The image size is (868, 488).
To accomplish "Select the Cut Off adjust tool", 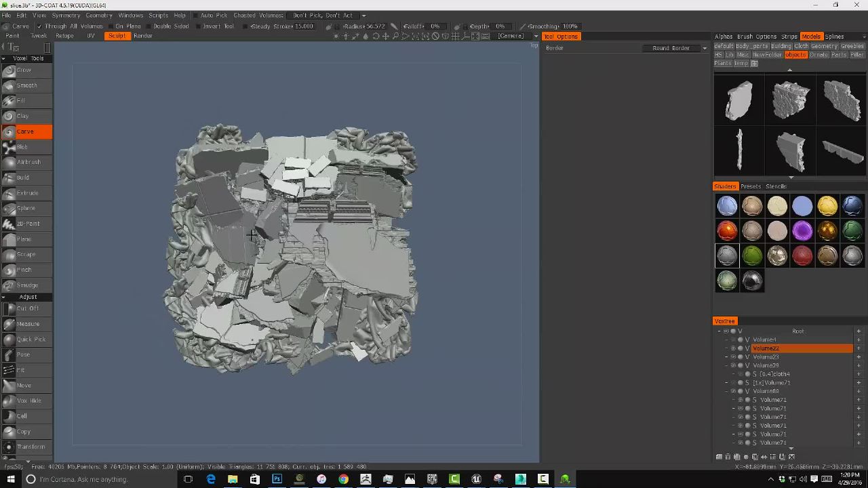I will click(x=26, y=308).
